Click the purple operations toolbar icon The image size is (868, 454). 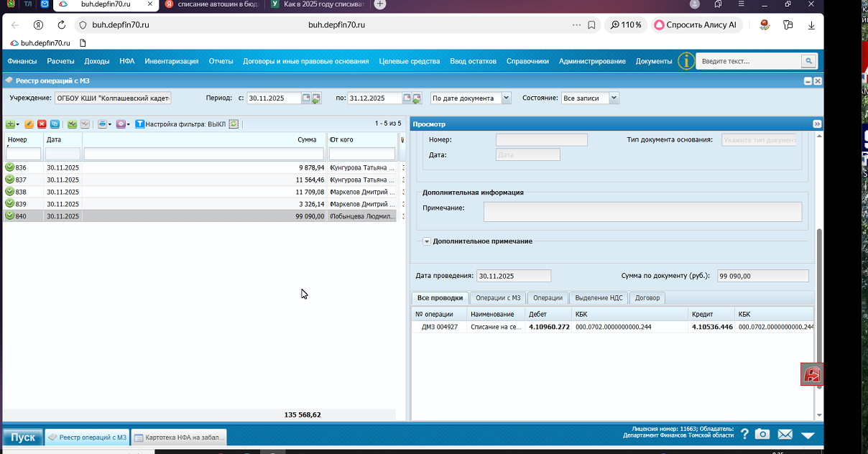121,124
